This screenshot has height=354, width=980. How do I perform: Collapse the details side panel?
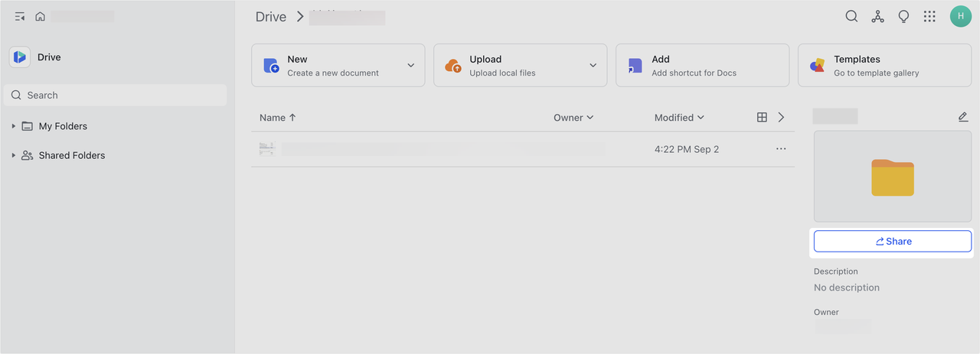pyautogui.click(x=781, y=117)
